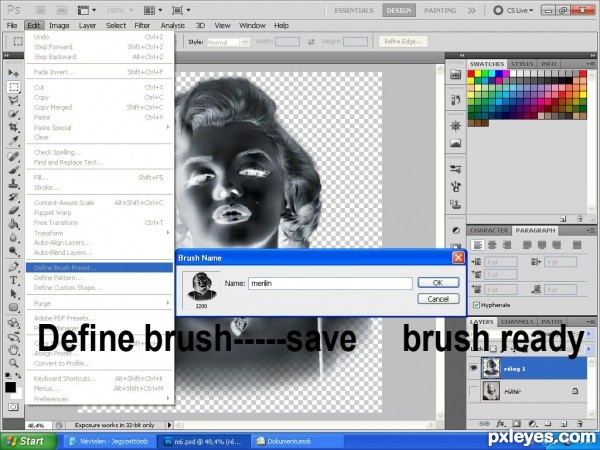This screenshot has height=450, width=600.
Task: Select the Eyedropper tool
Action: [13, 141]
